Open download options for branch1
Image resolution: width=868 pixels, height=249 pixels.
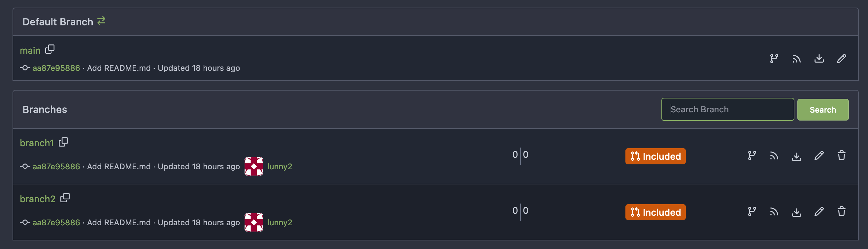tap(797, 156)
